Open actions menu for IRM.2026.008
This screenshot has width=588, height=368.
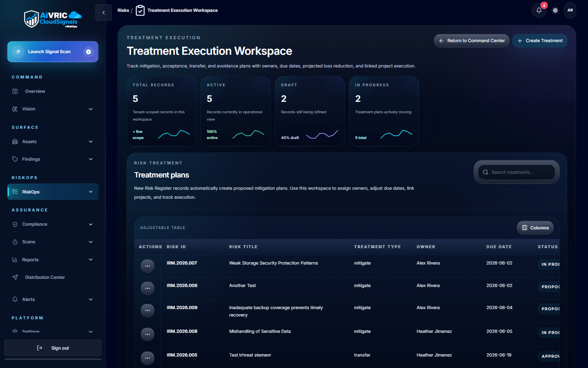coord(147,334)
